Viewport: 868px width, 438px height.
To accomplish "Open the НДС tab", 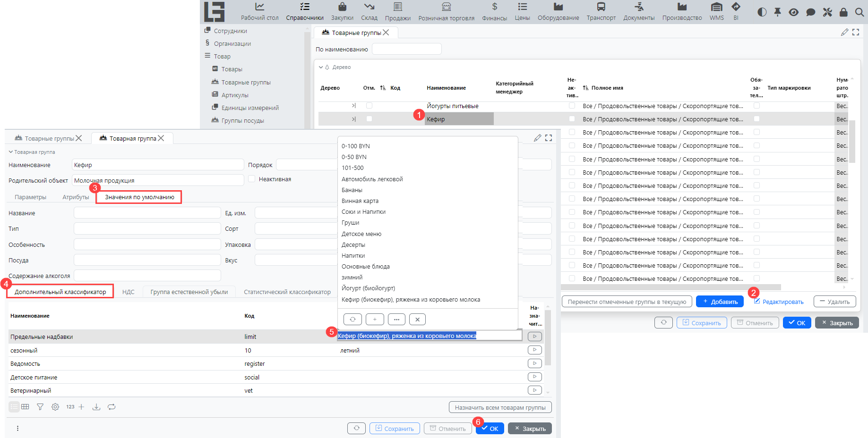I will [x=128, y=292].
